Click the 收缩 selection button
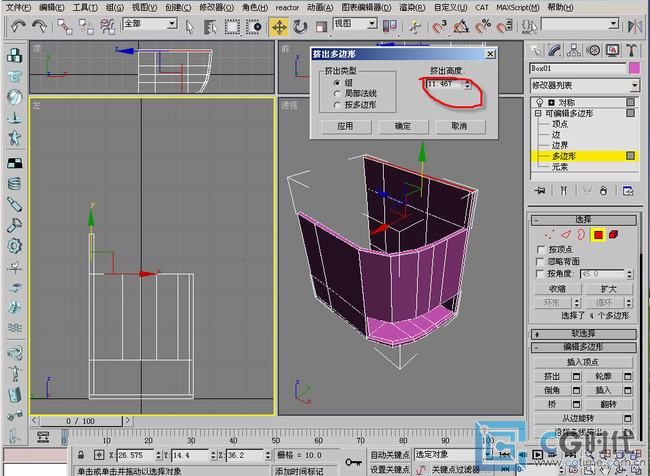Image resolution: width=650 pixels, height=476 pixels. click(557, 289)
